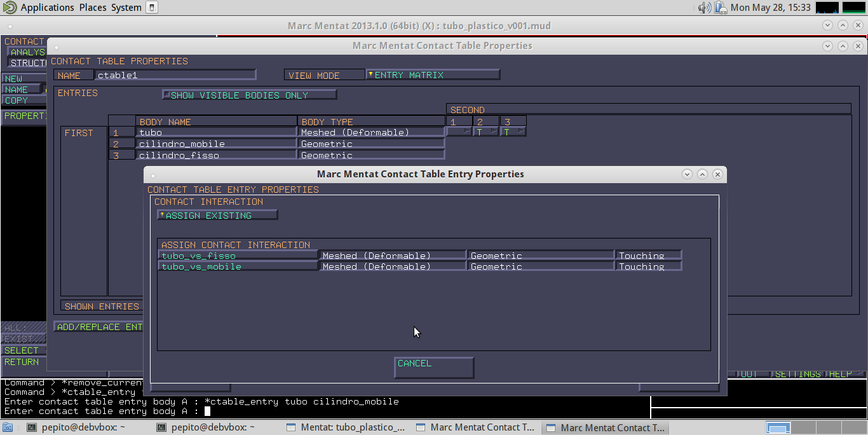The height and width of the screenshot is (435, 868).
Task: Click STRUCTURAL item in top-left panel
Action: click(28, 63)
